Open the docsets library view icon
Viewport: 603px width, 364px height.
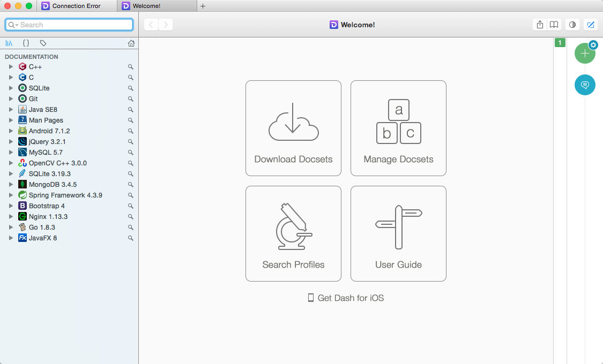click(x=9, y=43)
